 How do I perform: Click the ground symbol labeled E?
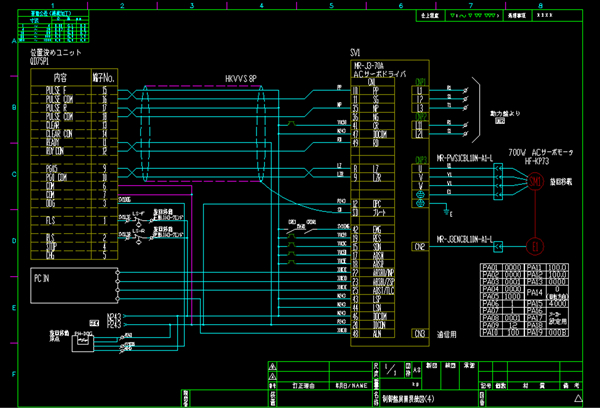447,211
